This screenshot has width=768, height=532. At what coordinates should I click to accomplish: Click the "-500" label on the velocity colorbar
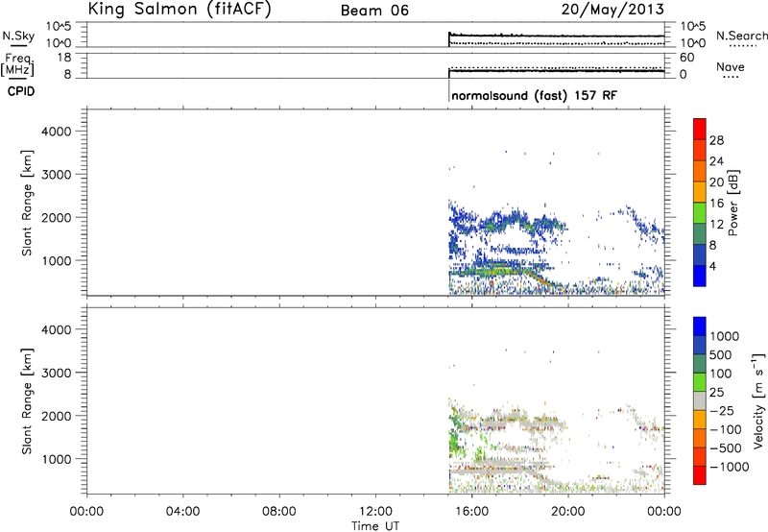click(726, 447)
